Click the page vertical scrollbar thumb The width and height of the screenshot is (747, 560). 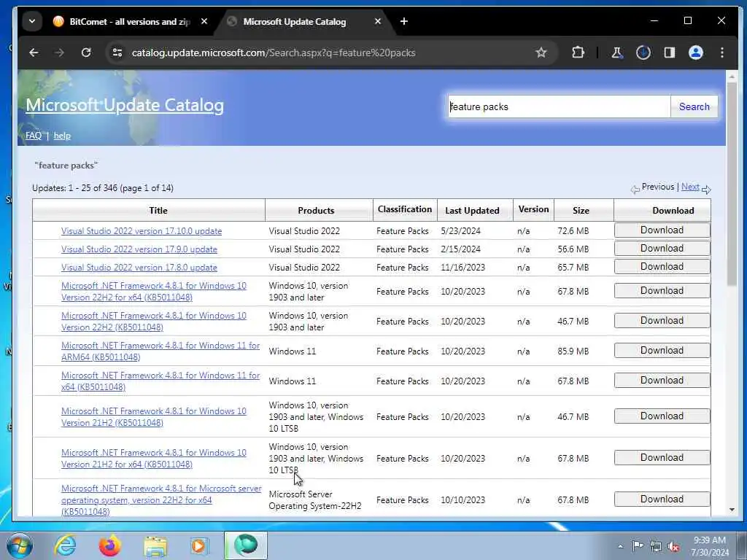coord(732,183)
